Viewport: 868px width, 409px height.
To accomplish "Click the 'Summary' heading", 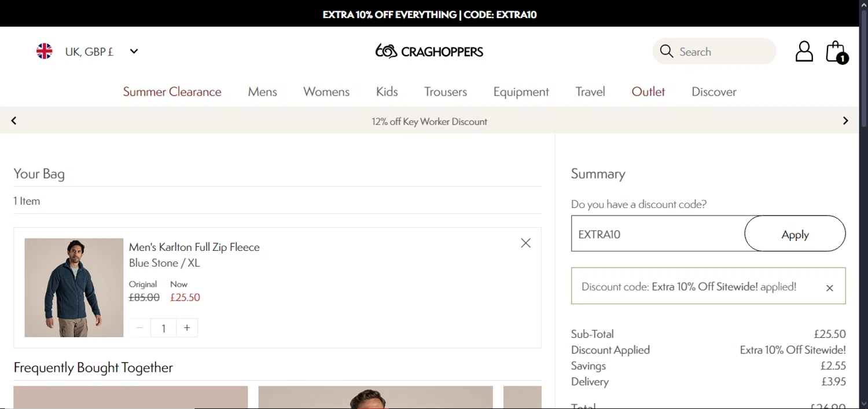I will click(598, 174).
